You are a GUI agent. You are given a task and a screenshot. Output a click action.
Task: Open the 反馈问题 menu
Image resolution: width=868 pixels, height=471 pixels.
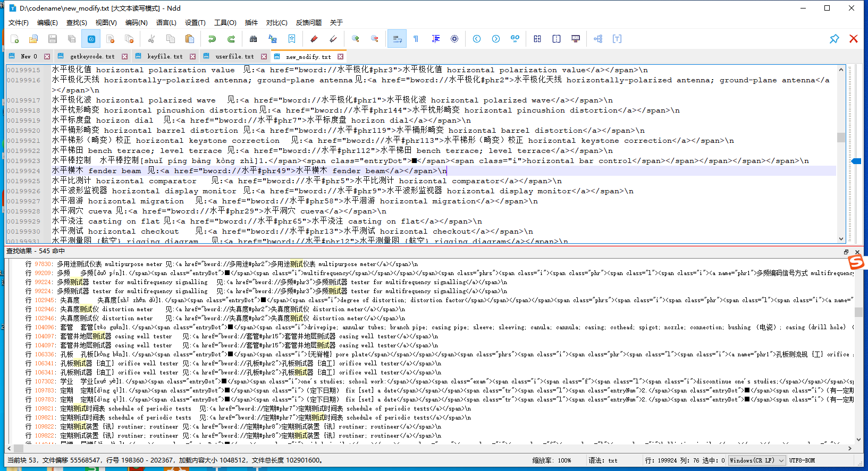pyautogui.click(x=309, y=22)
